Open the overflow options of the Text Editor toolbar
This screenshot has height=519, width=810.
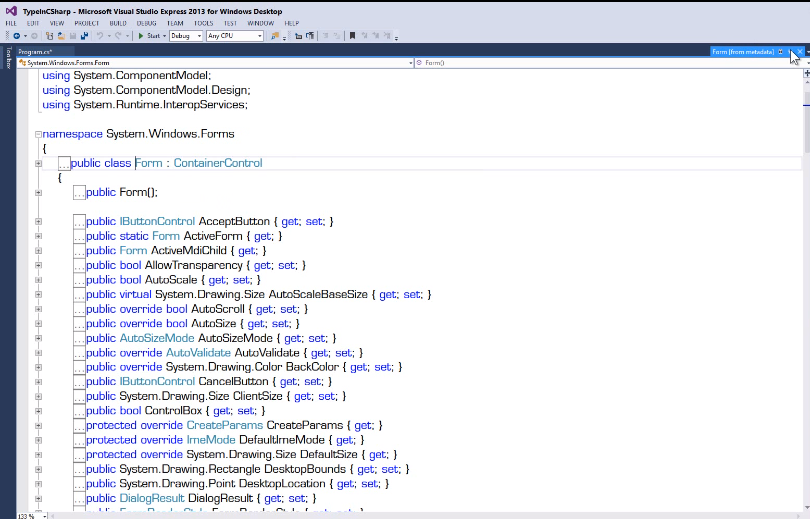[396, 38]
